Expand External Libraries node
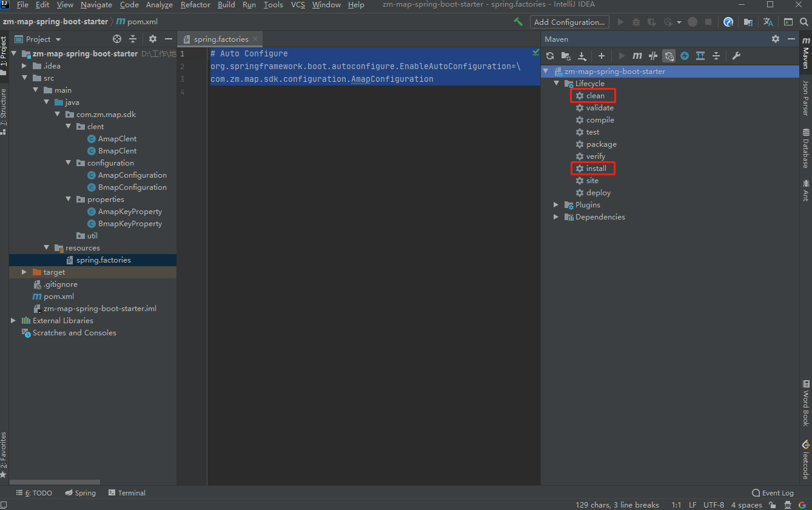Screen dimensions: 812x510 (13, 320)
